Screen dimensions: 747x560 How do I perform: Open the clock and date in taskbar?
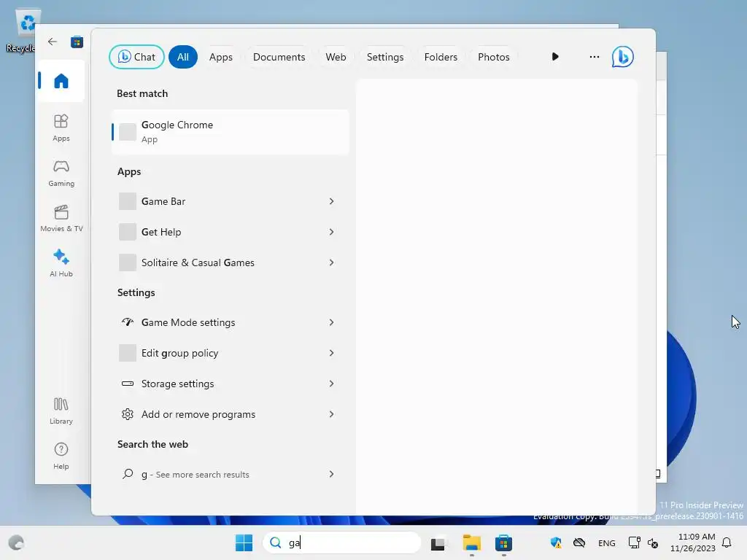(693, 542)
